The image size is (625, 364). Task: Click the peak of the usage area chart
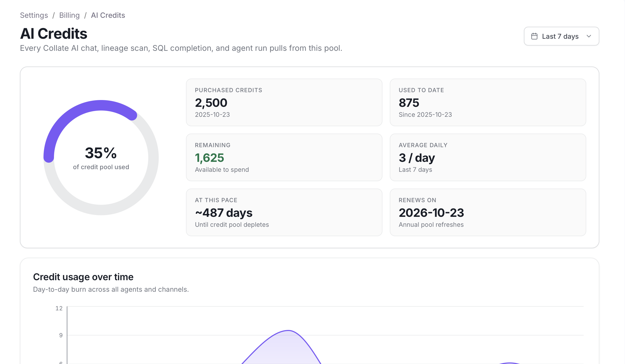point(288,331)
